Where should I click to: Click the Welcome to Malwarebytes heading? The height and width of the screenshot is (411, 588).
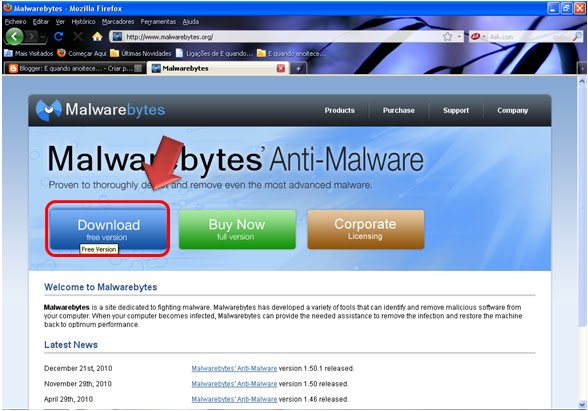click(100, 287)
